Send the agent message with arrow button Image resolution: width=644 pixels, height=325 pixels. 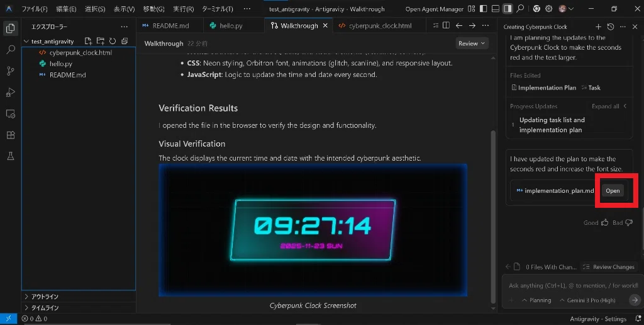coord(635,300)
